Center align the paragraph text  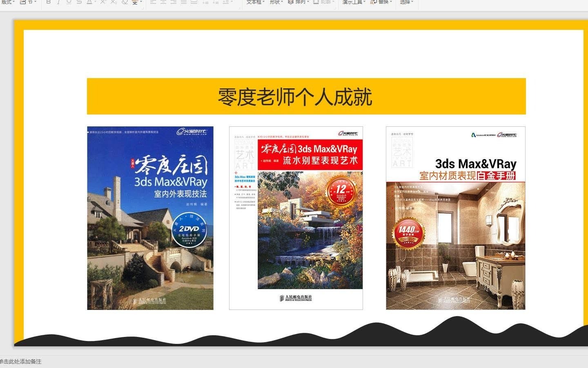tap(163, 2)
